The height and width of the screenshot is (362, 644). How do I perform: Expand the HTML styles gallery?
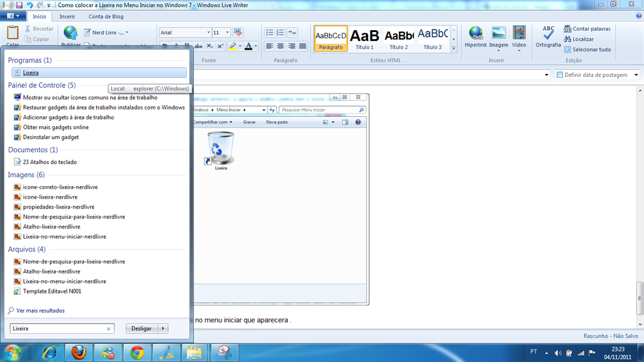click(x=453, y=48)
